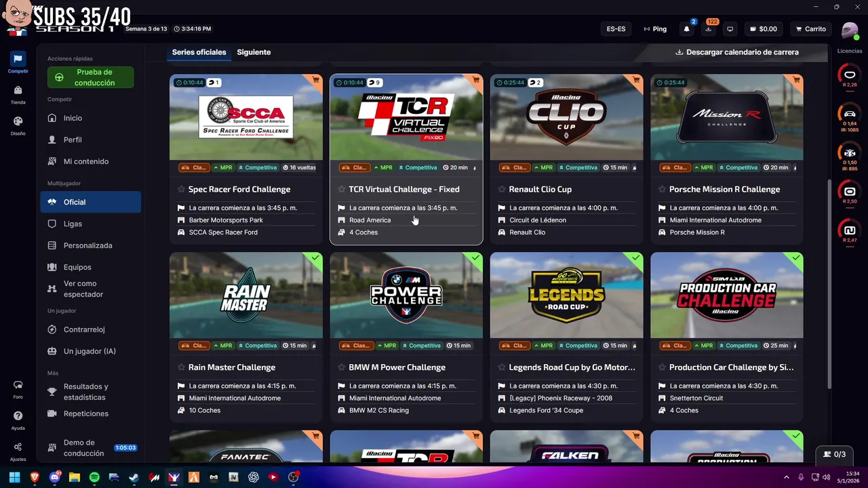Click the series list vertical scrollbar
868x488 pixels.
pyautogui.click(x=828, y=283)
